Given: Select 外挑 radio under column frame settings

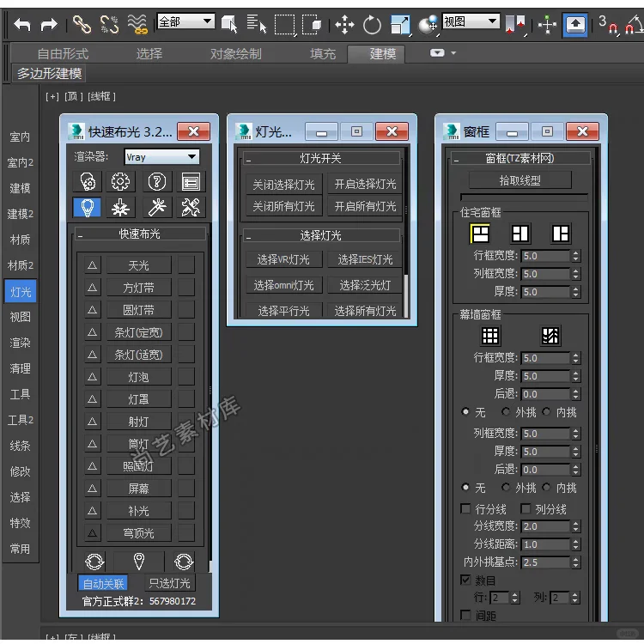Looking at the screenshot, I should (506, 487).
